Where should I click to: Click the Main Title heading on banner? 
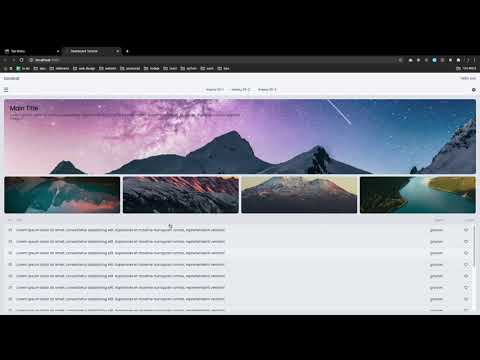[x=24, y=108]
